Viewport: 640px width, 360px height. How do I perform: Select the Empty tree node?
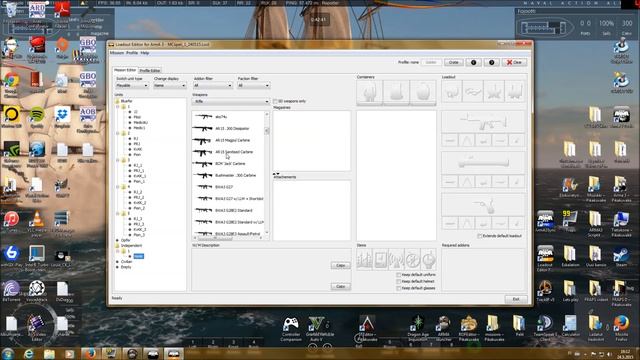(x=126, y=267)
